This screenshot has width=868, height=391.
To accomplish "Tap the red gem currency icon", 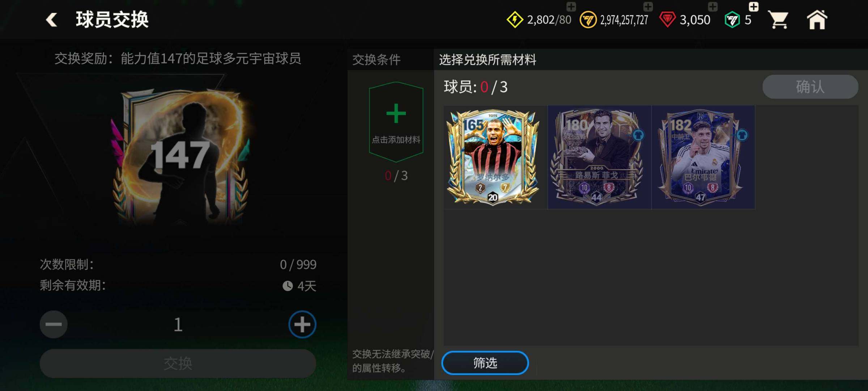I will 667,20.
